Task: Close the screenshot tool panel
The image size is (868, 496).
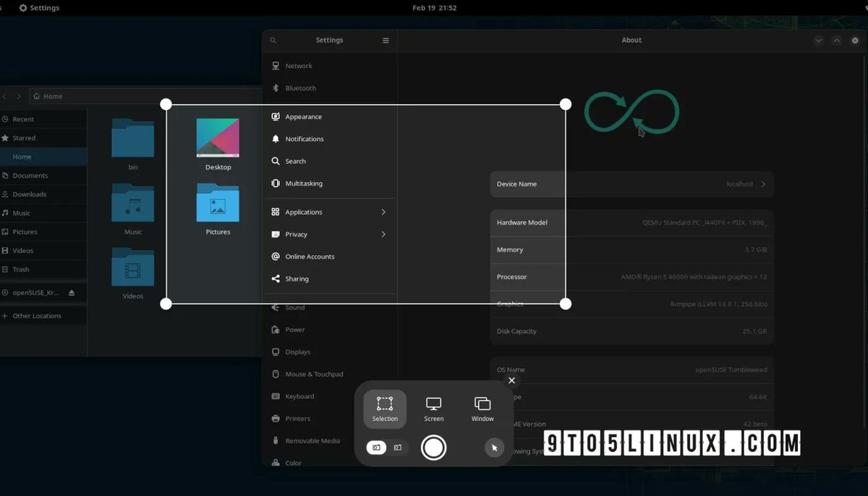Action: (511, 380)
